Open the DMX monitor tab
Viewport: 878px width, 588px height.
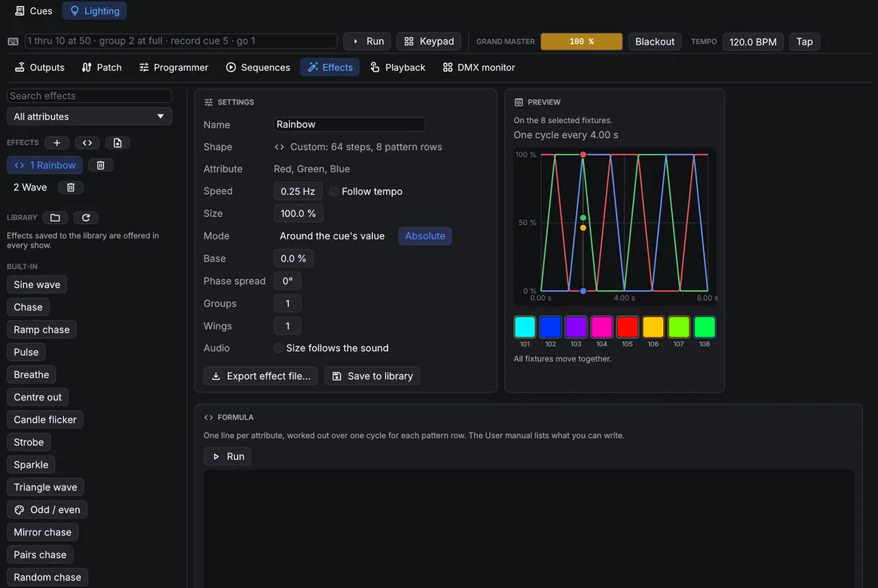[479, 67]
